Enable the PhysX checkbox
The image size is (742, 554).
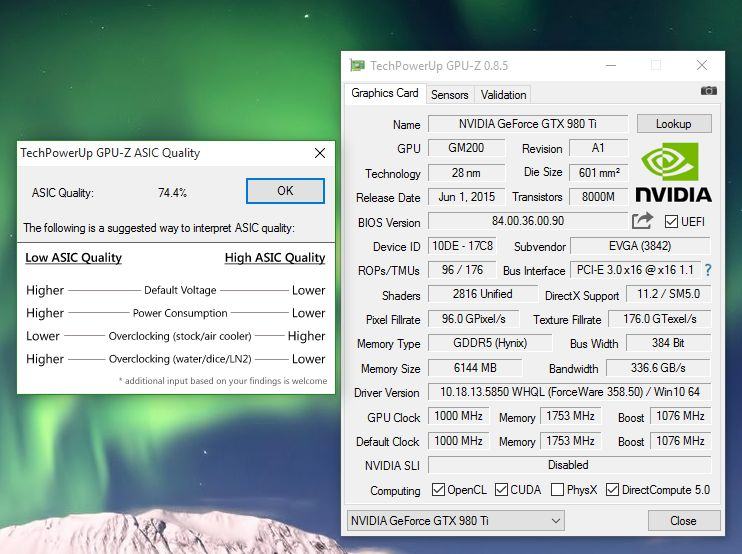point(557,490)
